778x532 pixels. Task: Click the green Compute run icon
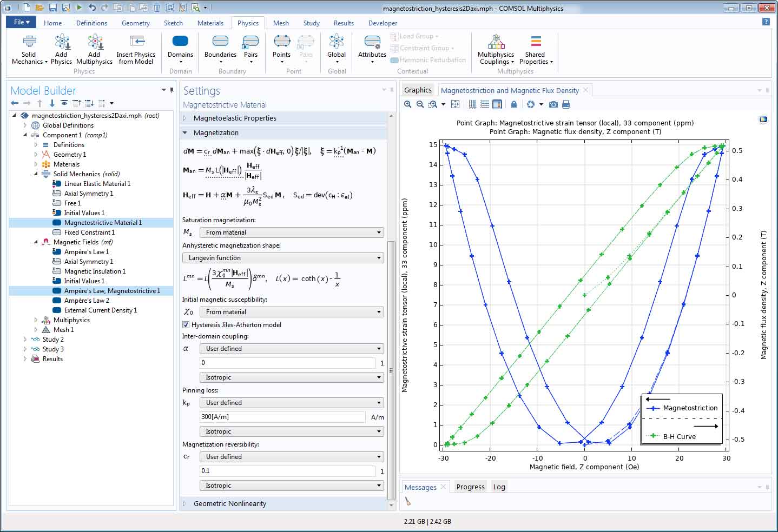click(79, 8)
